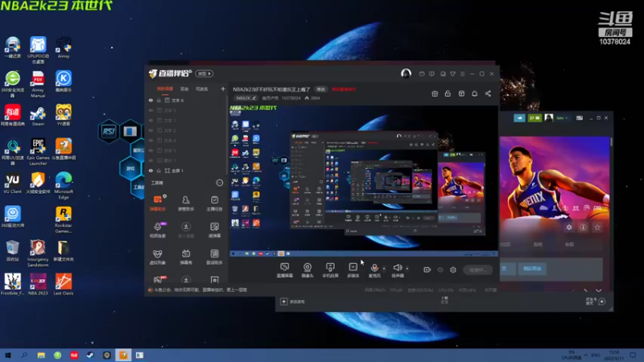Select 文本 1 layer row
The height and width of the screenshot is (362, 644).
pyautogui.click(x=186, y=120)
